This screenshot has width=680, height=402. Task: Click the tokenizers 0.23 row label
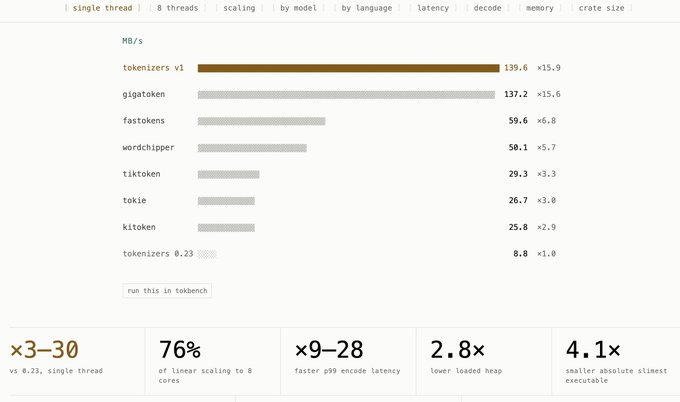(158, 254)
